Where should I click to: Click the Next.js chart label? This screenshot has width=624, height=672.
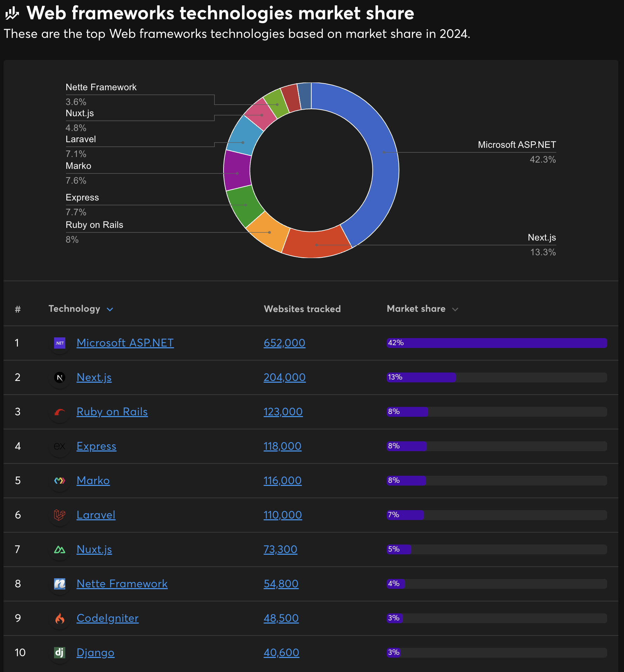click(542, 237)
